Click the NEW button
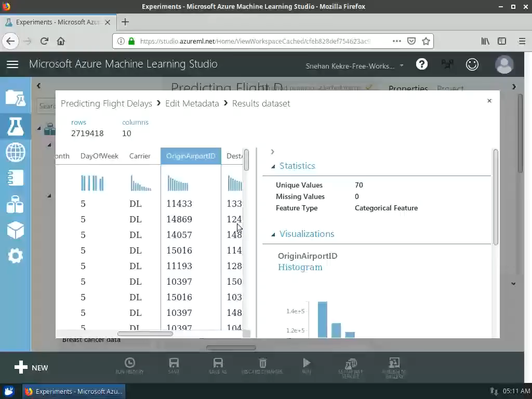Screen dimensions: 532x399 (31, 367)
